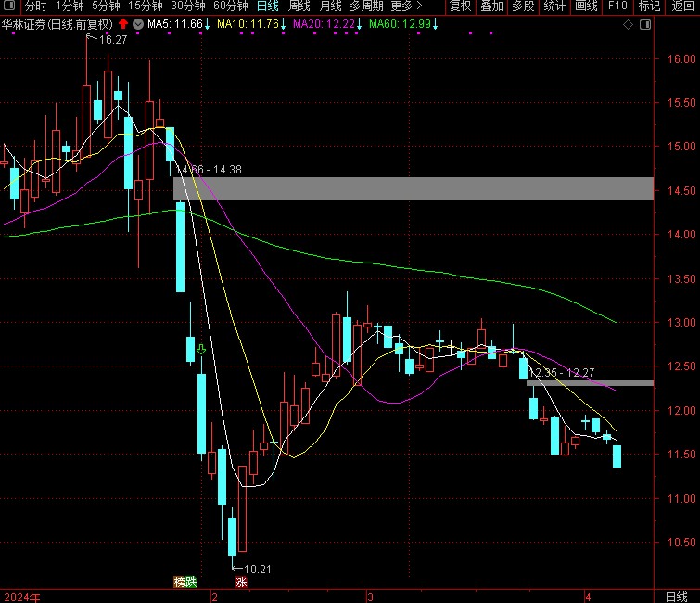
Task: Select the 1分钟 period tab
Action: pyautogui.click(x=70, y=6)
